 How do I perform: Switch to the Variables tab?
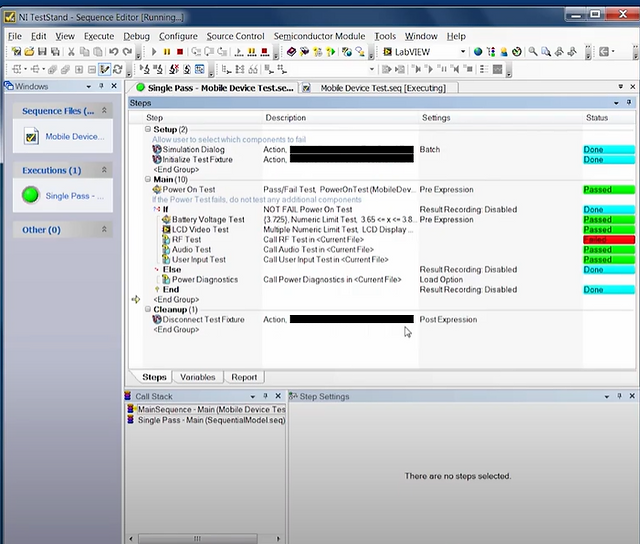[x=198, y=377]
